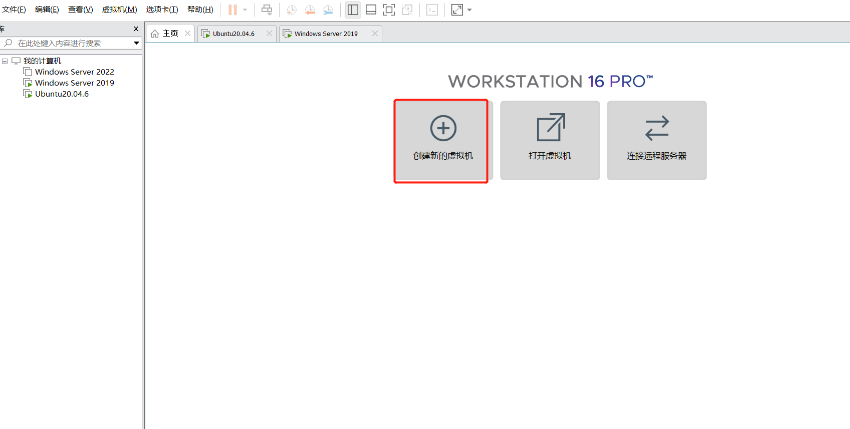Image resolution: width=850 pixels, height=429 pixels.
Task: Click the magnifier icon in library search
Action: click(8, 43)
